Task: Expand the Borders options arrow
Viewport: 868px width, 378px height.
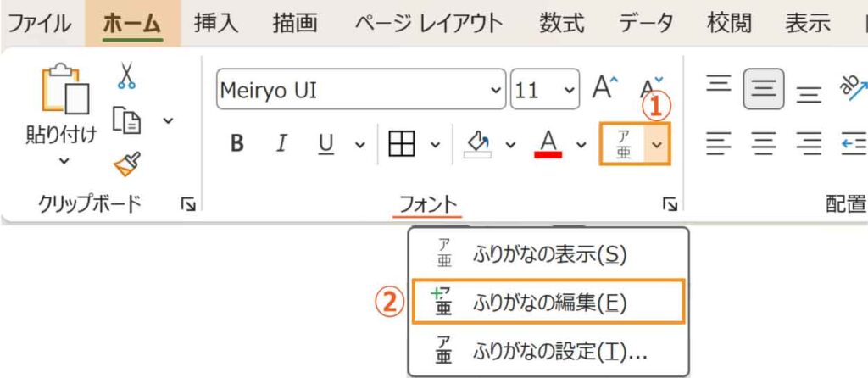Action: [x=436, y=144]
